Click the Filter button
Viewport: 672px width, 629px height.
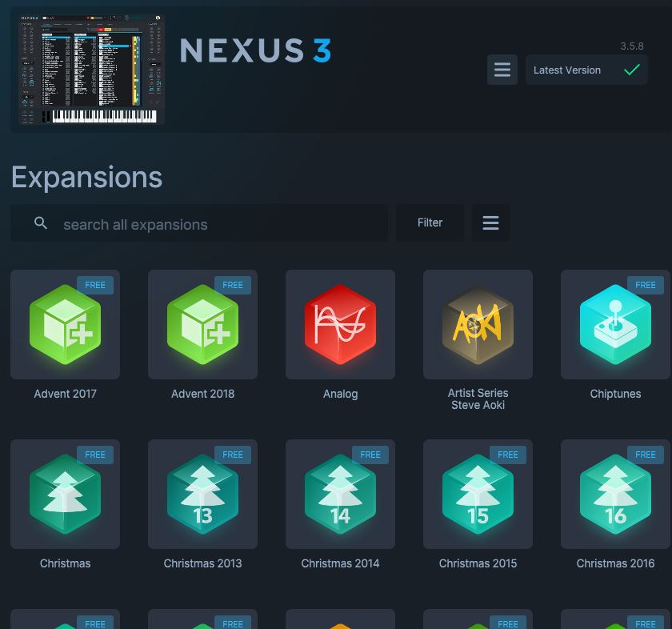click(x=430, y=222)
